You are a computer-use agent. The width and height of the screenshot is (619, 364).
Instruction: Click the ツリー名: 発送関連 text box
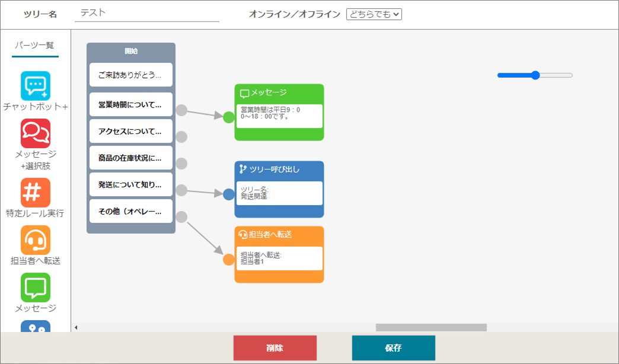coord(279,193)
